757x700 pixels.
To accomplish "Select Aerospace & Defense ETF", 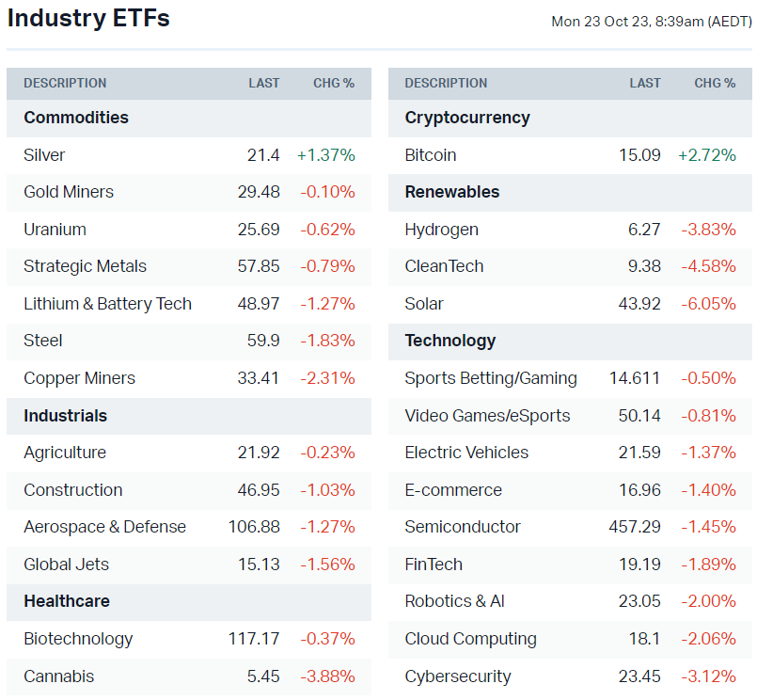I will coord(104,527).
